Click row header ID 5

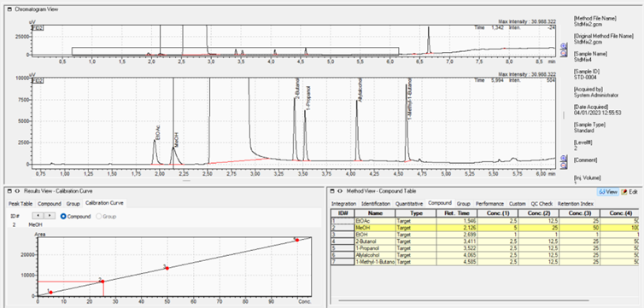click(342, 248)
